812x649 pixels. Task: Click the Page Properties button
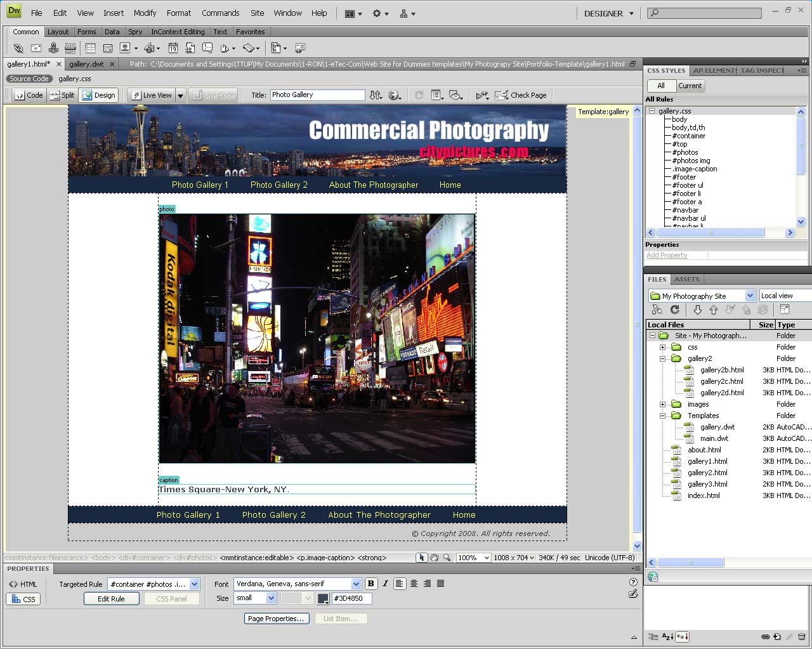click(x=276, y=619)
